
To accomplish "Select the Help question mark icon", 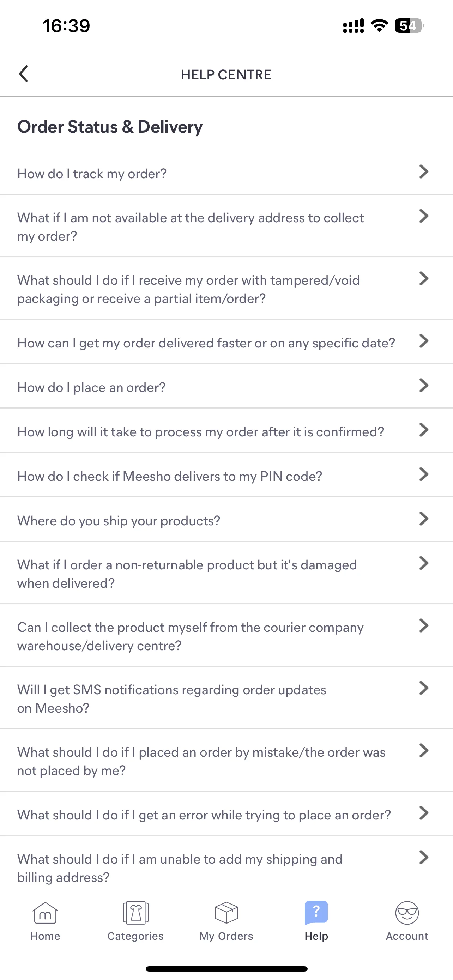I will [316, 913].
